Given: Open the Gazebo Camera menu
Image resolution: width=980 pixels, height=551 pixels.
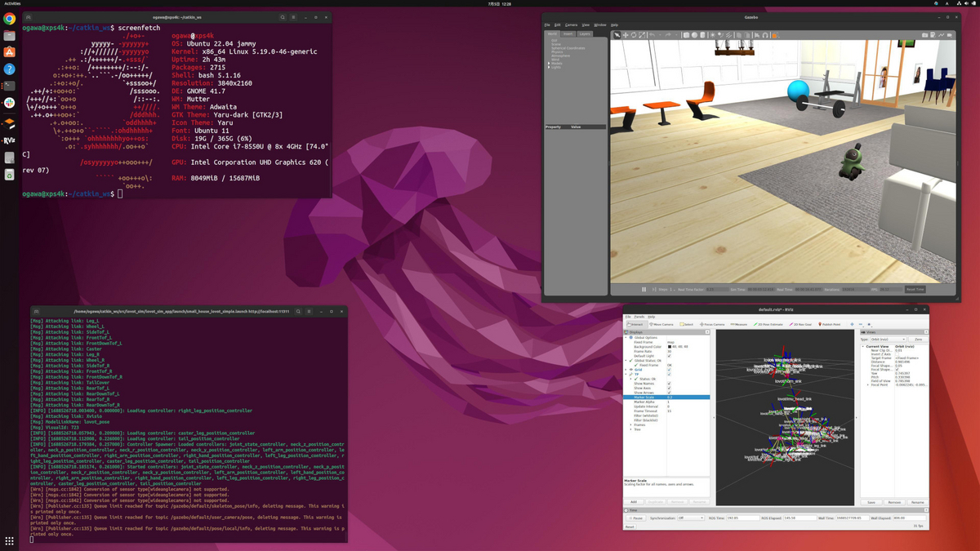Looking at the screenshot, I should (x=572, y=25).
